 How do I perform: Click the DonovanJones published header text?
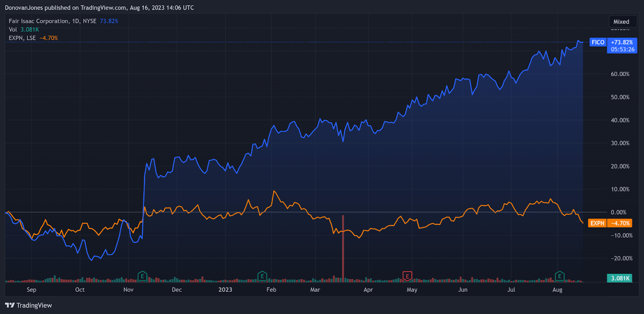pyautogui.click(x=99, y=8)
